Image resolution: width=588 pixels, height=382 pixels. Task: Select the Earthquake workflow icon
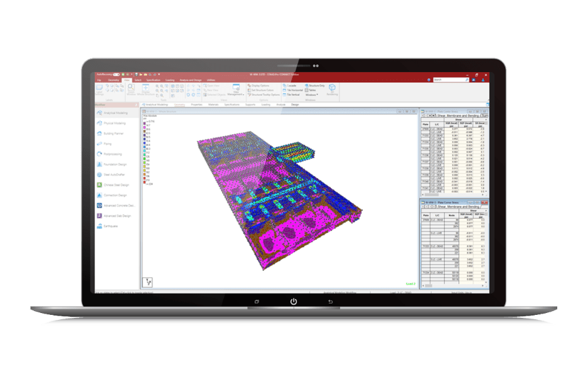(x=110, y=226)
